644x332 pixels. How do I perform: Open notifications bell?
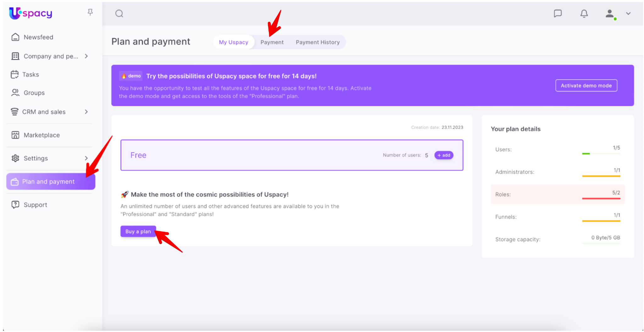point(584,14)
